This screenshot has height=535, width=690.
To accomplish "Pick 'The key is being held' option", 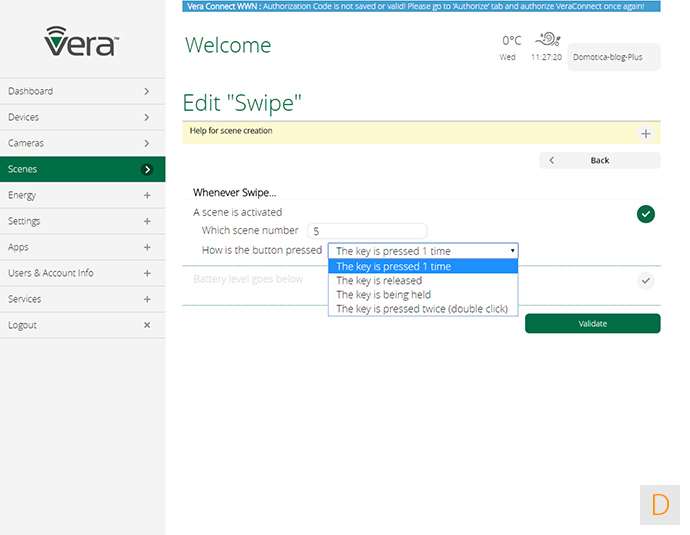I will click(x=383, y=295).
